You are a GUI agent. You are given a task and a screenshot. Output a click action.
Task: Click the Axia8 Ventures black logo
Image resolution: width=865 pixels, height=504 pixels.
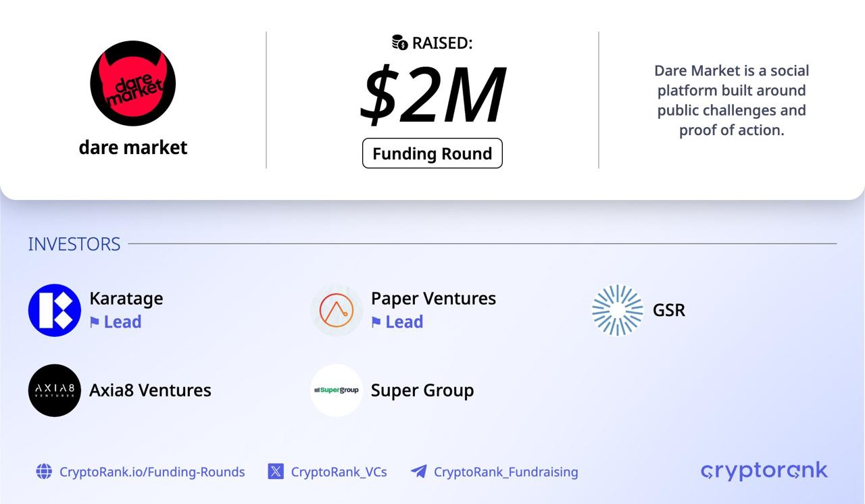tap(55, 390)
